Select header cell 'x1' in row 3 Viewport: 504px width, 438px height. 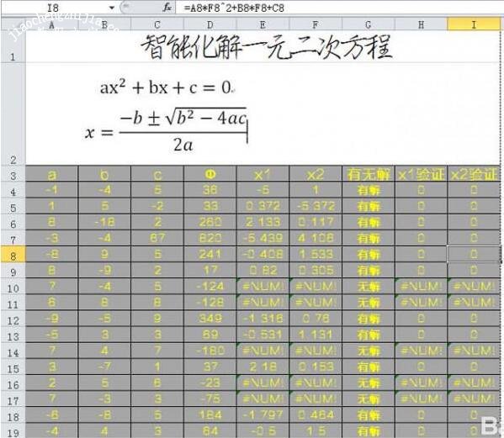(263, 174)
